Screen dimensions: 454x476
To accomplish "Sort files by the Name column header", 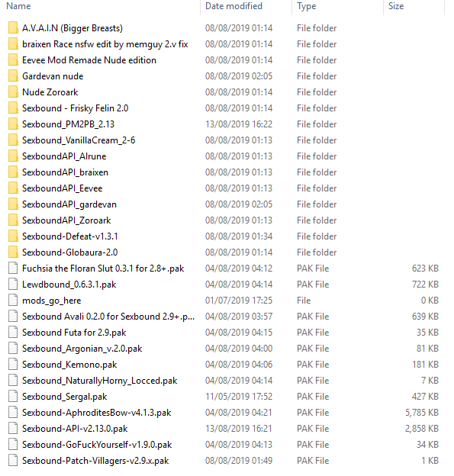I will pyautogui.click(x=18, y=6).
